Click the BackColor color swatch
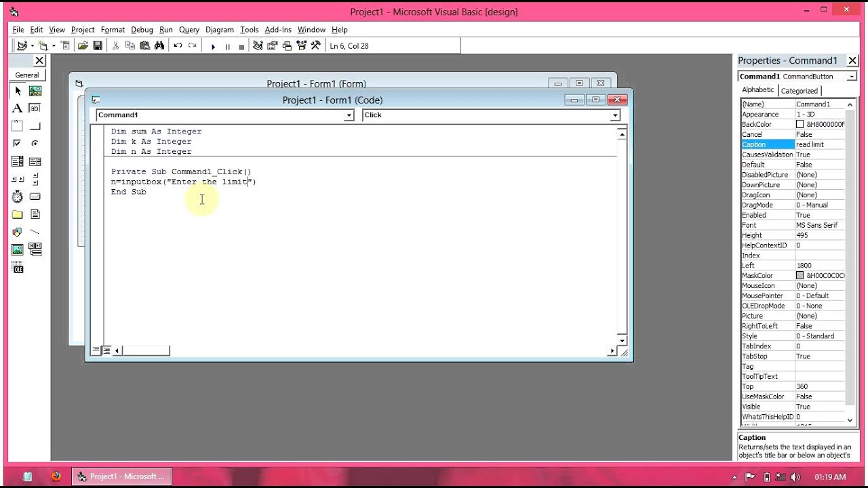This screenshot has height=488, width=868. [x=800, y=125]
